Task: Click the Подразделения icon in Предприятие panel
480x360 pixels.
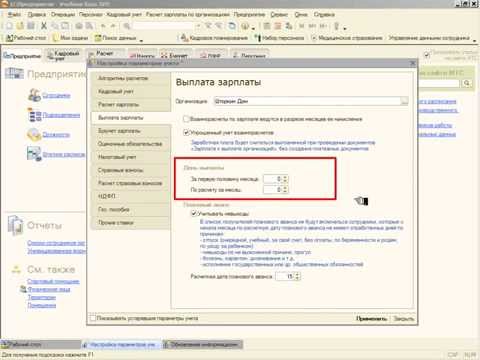Action: point(34,115)
